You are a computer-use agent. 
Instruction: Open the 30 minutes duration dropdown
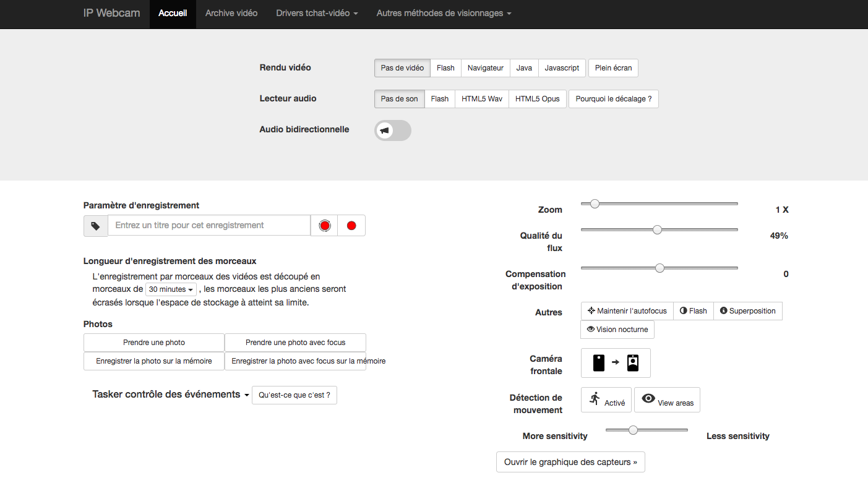171,289
